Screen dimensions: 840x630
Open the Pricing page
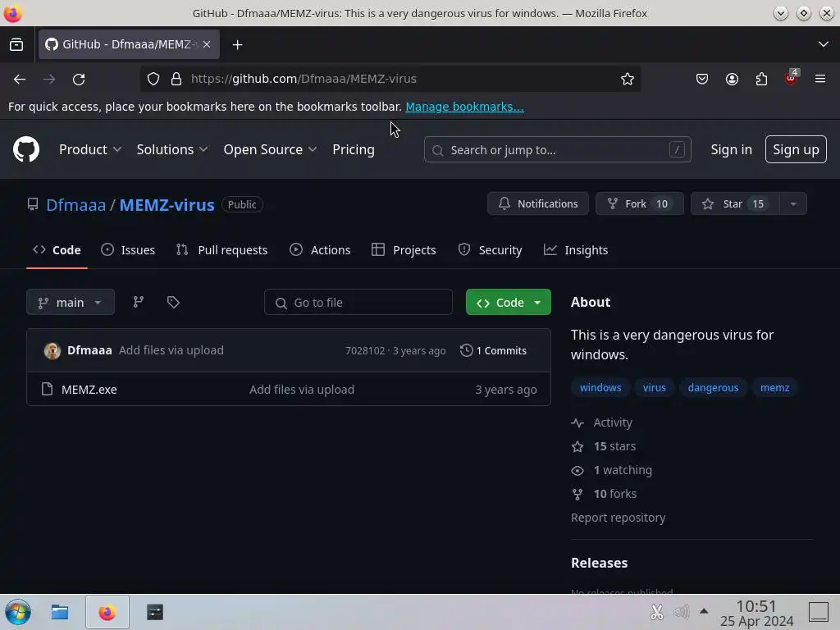click(353, 149)
